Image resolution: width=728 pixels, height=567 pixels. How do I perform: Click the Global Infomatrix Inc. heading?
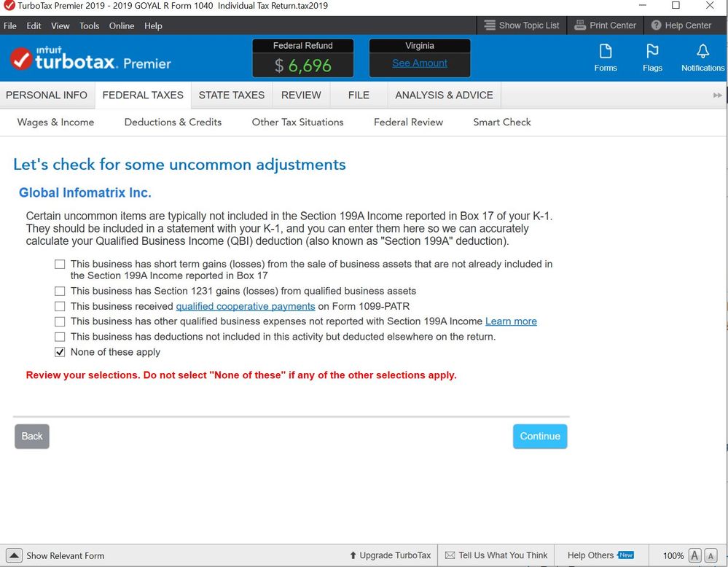(x=85, y=192)
